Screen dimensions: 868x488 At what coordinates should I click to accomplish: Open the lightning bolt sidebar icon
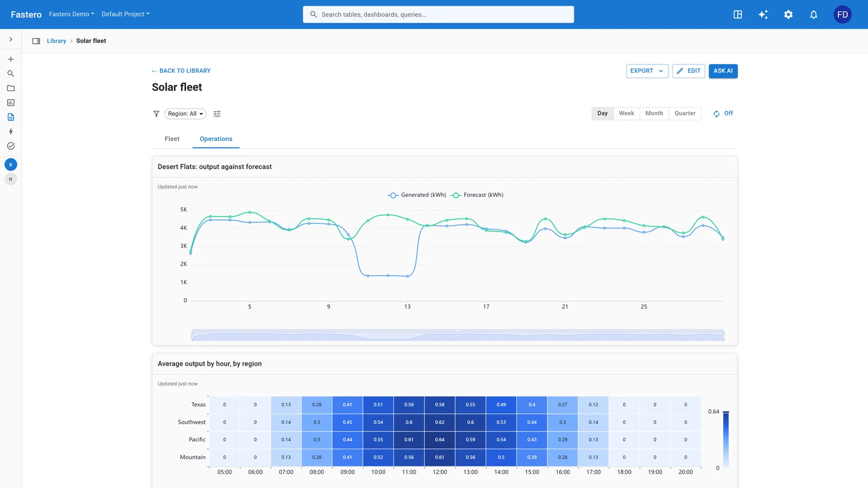tap(10, 131)
